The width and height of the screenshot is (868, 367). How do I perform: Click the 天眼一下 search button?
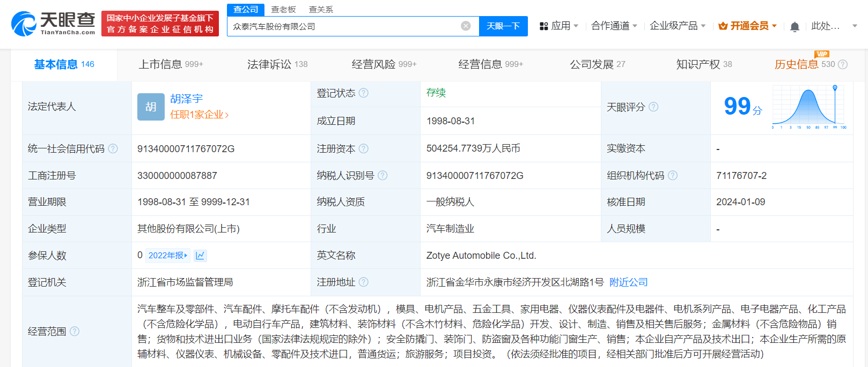503,26
